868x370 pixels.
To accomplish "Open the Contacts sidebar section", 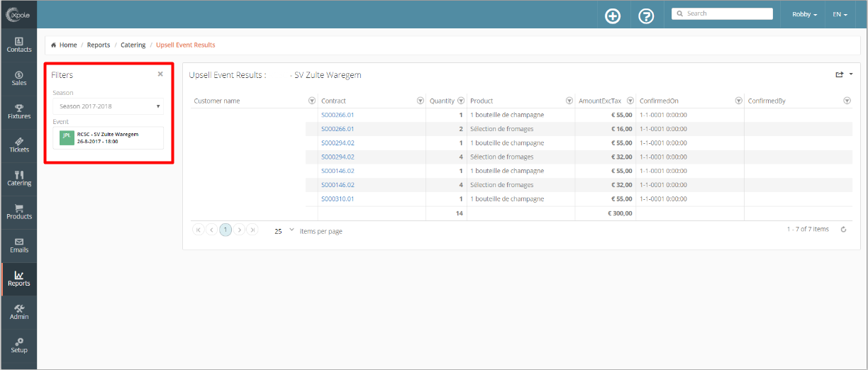I will click(x=19, y=45).
